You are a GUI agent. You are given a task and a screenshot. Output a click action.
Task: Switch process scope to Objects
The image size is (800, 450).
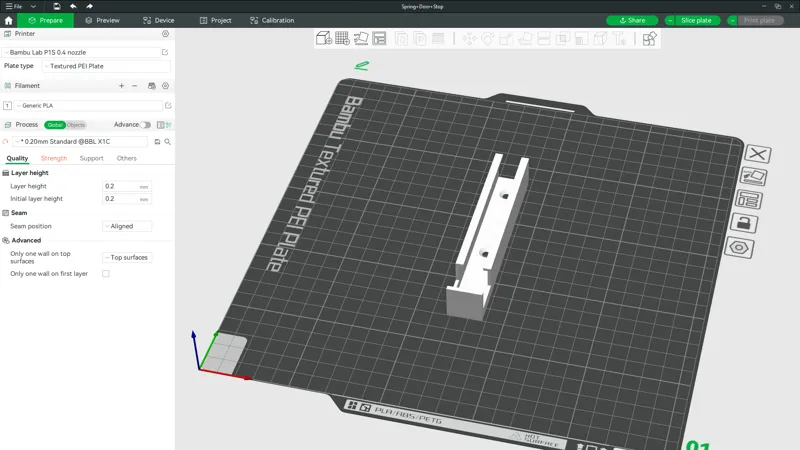point(76,125)
